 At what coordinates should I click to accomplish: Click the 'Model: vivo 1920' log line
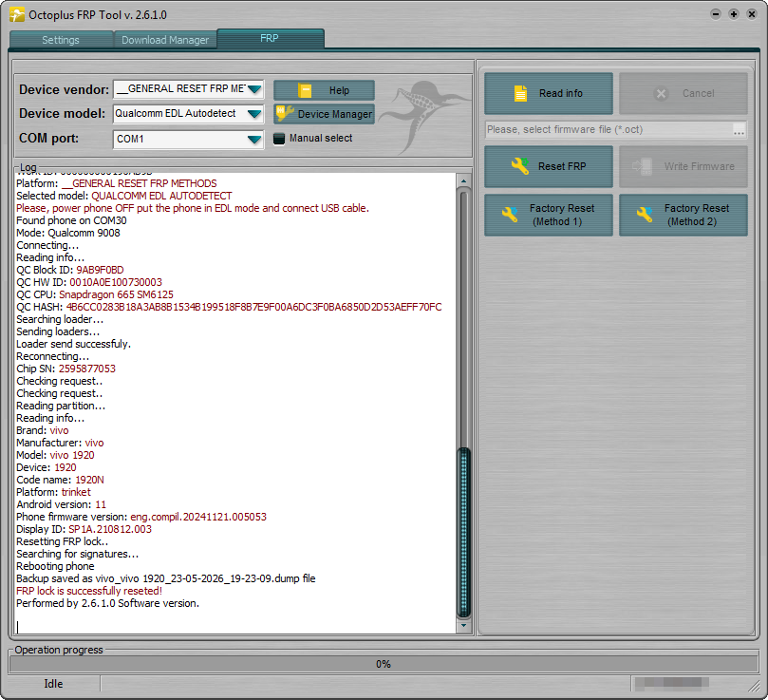55,455
